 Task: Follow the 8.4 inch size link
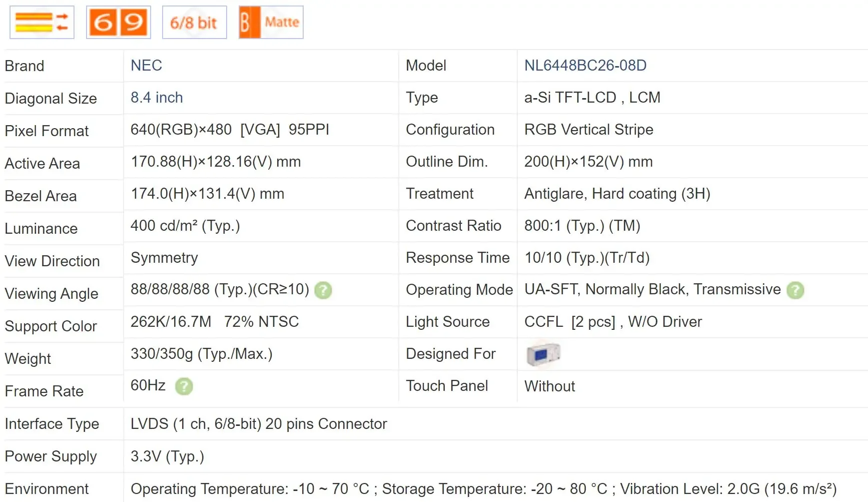pyautogui.click(x=157, y=98)
